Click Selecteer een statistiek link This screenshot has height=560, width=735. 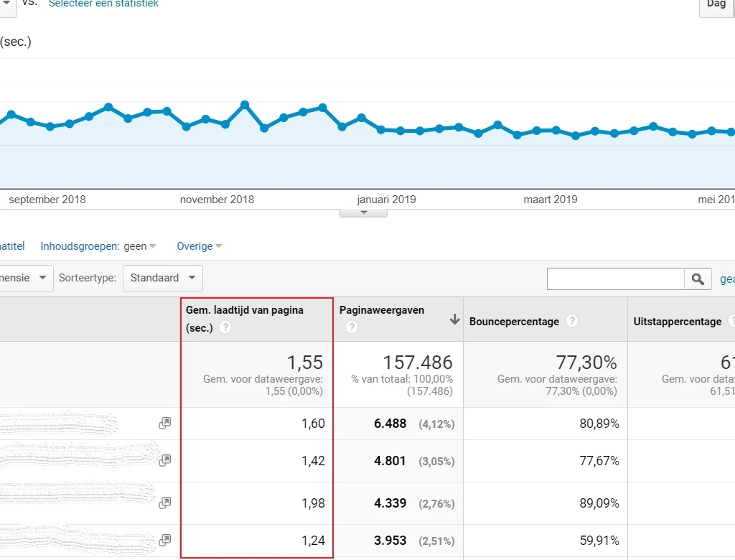click(x=103, y=4)
